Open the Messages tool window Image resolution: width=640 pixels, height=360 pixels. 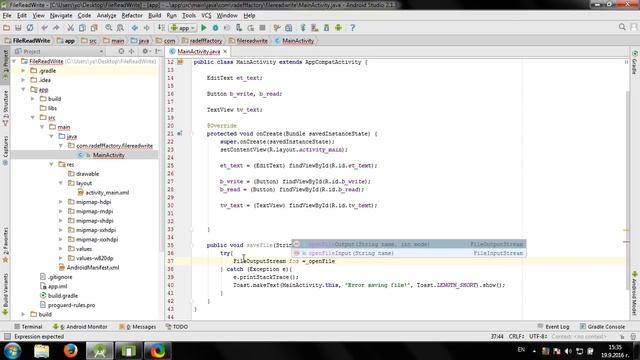pos(138,327)
